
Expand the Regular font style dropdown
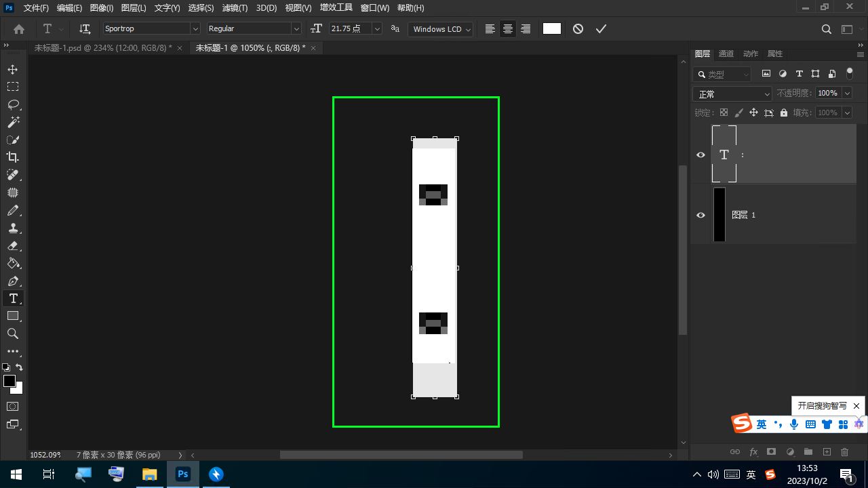296,29
